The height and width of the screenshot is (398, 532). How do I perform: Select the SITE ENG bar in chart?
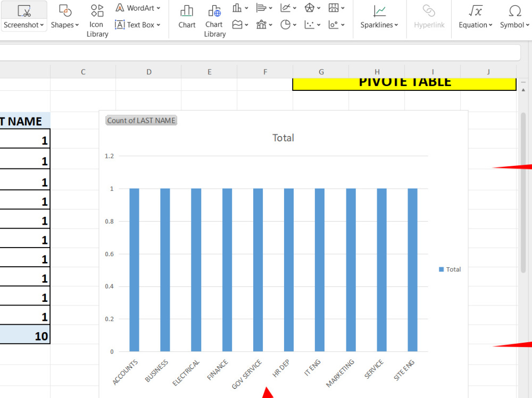coord(412,270)
